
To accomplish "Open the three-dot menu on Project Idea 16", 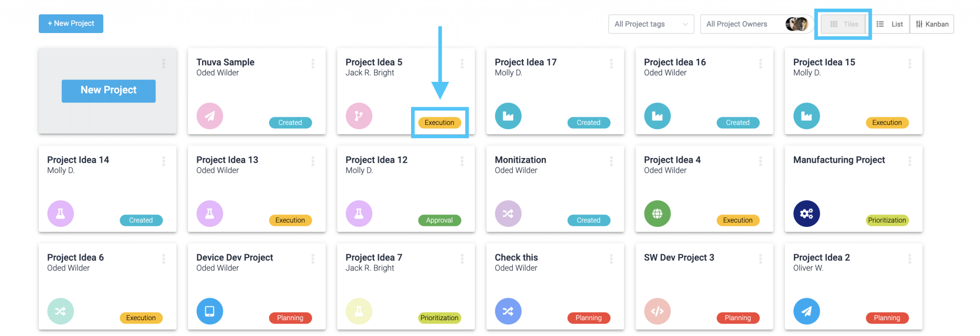I will pos(760,63).
